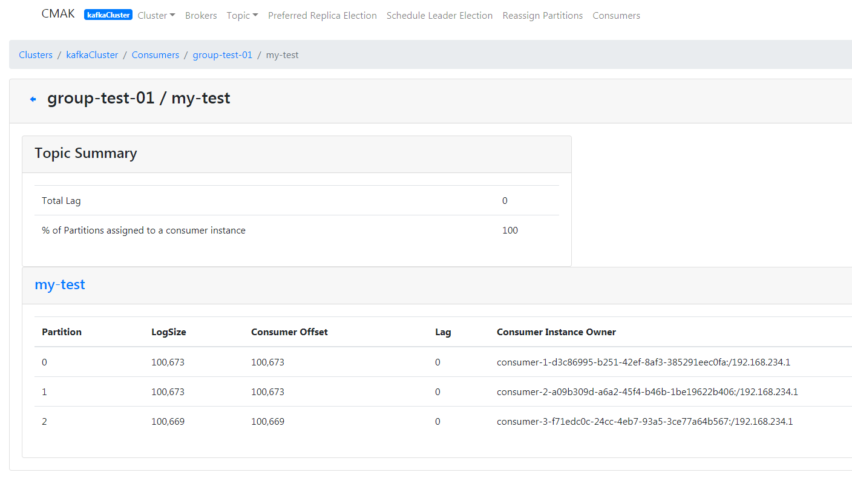Go to Preferred Replica Election
Image resolution: width=852 pixels, height=504 pixels.
[x=322, y=16]
